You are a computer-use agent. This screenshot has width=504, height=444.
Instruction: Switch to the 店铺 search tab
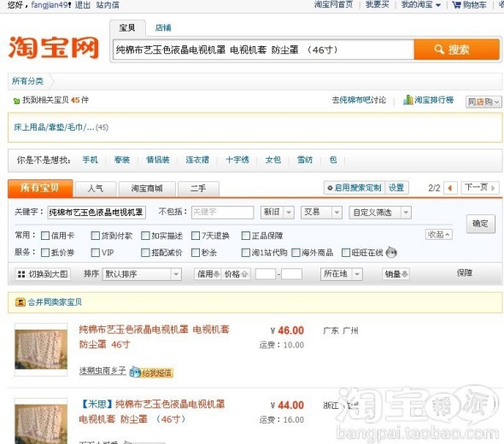pos(163,28)
